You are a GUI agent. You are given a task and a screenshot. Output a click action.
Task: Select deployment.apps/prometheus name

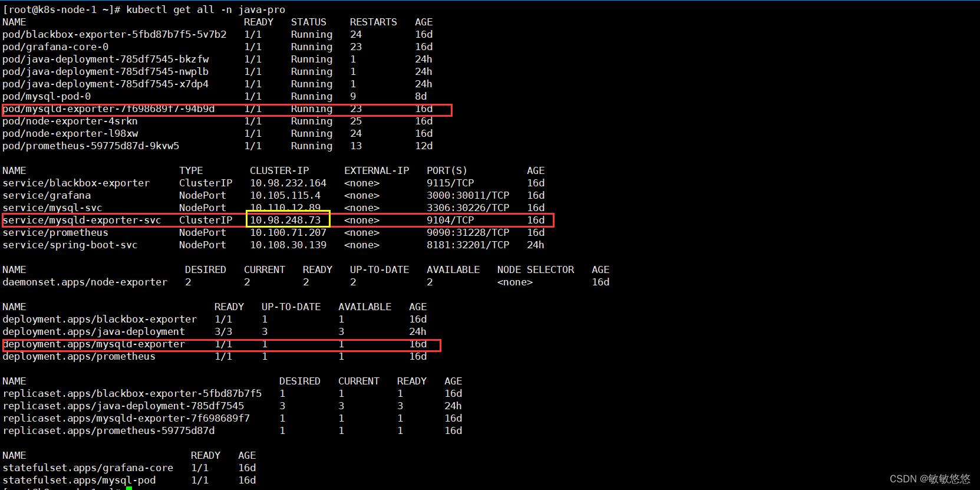coord(79,356)
